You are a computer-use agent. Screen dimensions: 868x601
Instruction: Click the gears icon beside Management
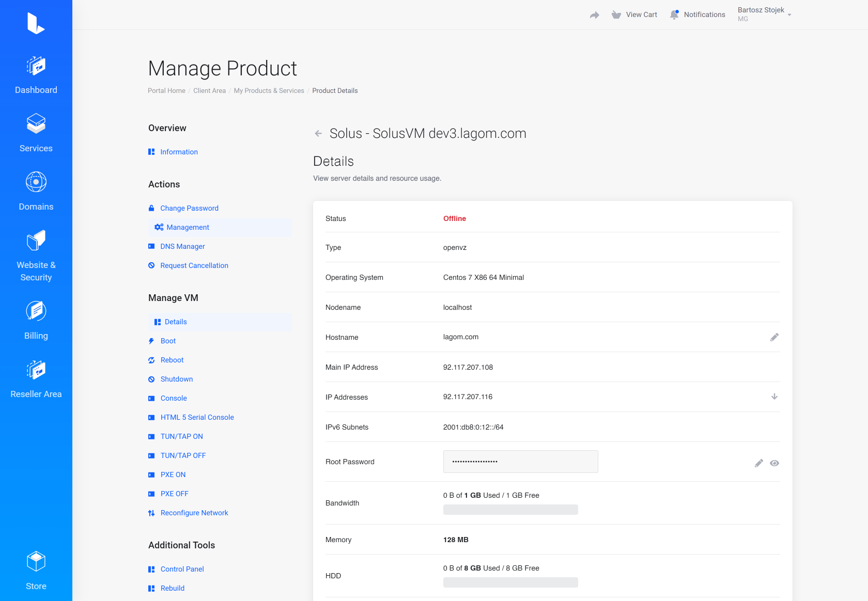159,227
